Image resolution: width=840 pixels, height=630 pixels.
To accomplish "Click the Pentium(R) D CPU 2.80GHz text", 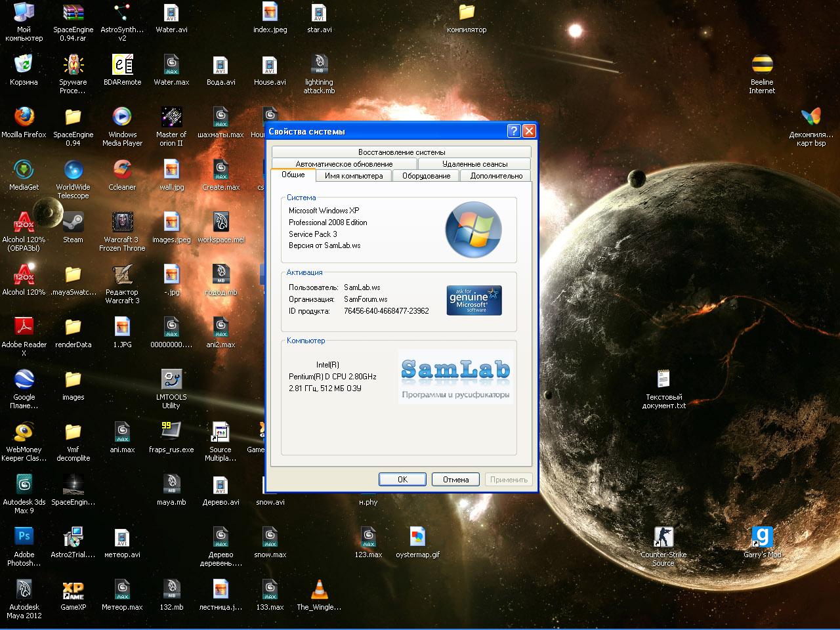I will (332, 377).
